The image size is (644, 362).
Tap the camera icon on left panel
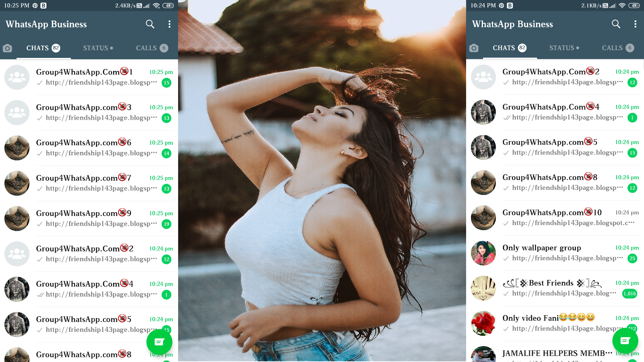point(8,47)
